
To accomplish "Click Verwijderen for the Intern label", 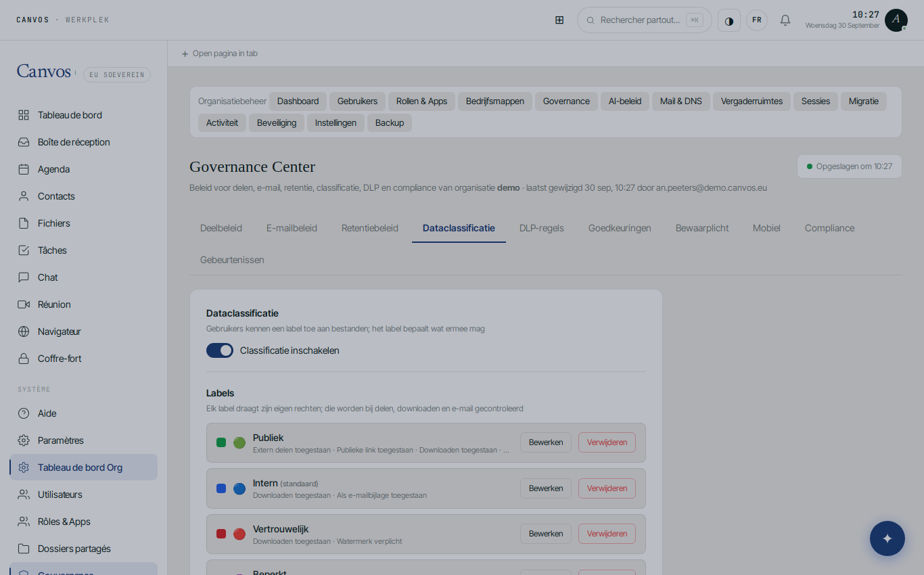I will click(x=607, y=488).
